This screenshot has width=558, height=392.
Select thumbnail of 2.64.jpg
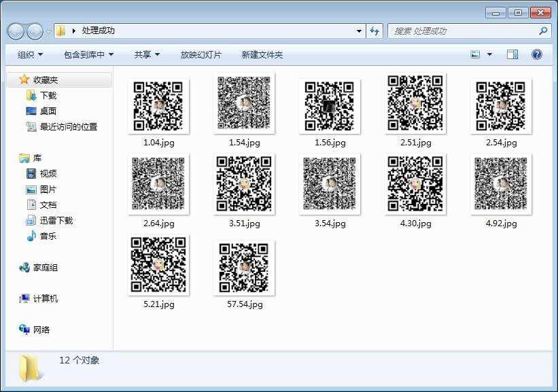158,184
